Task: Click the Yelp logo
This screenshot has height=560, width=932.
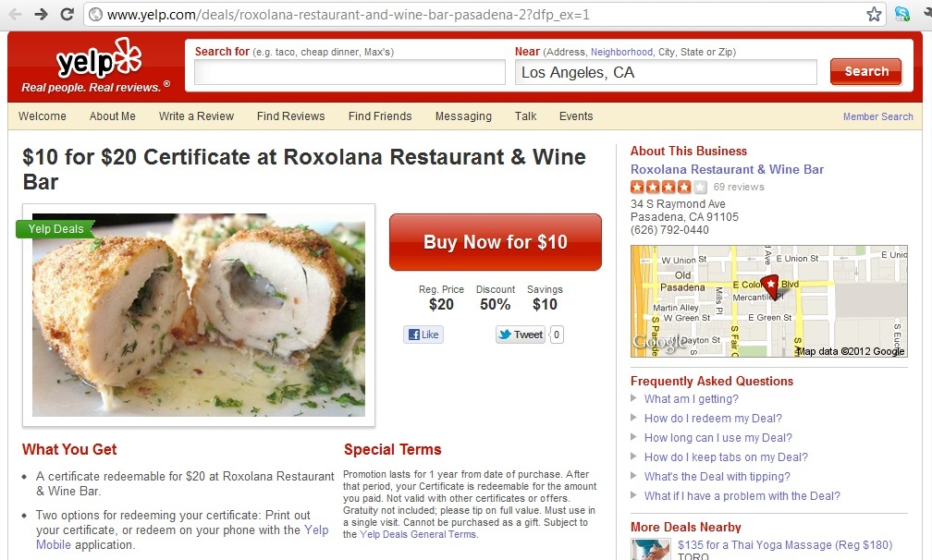Action: 99,58
